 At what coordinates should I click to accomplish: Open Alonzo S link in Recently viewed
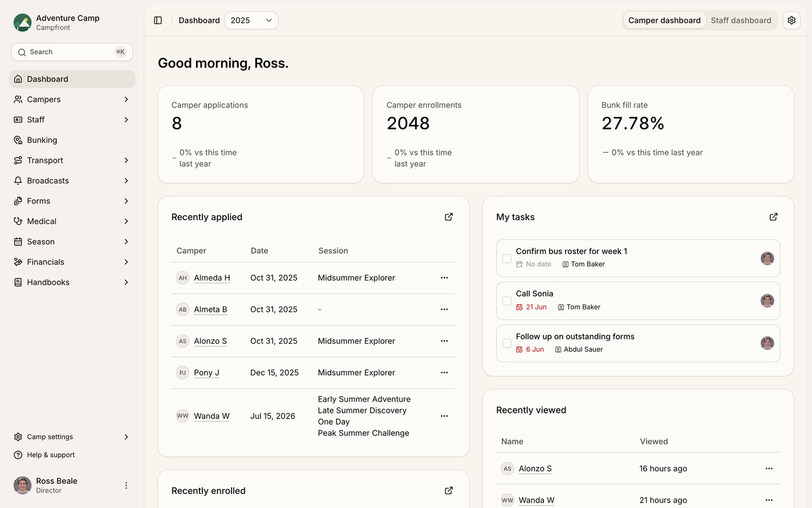(x=535, y=469)
